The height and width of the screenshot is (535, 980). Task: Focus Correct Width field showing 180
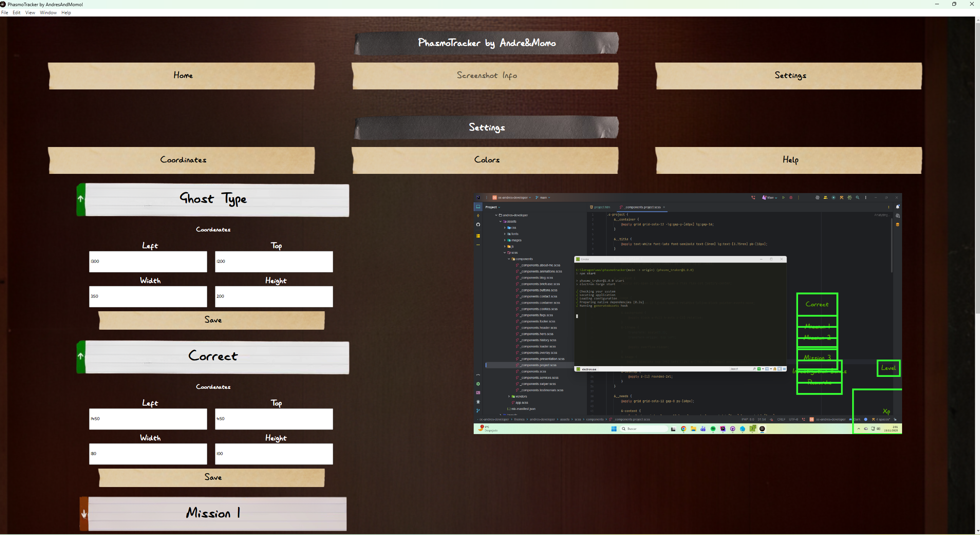point(148,454)
